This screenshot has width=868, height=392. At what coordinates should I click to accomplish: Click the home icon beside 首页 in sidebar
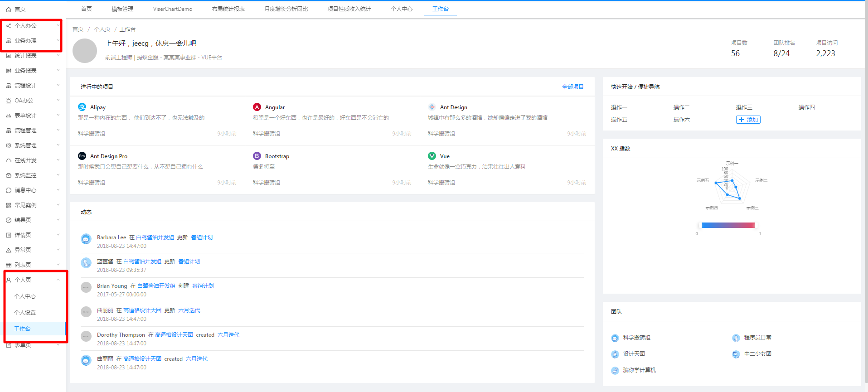pos(9,10)
